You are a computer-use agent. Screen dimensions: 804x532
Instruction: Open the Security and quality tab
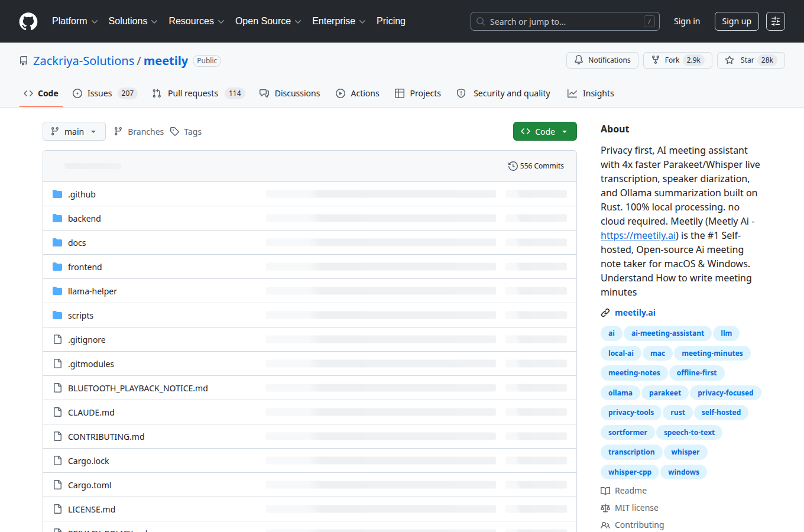tap(504, 93)
